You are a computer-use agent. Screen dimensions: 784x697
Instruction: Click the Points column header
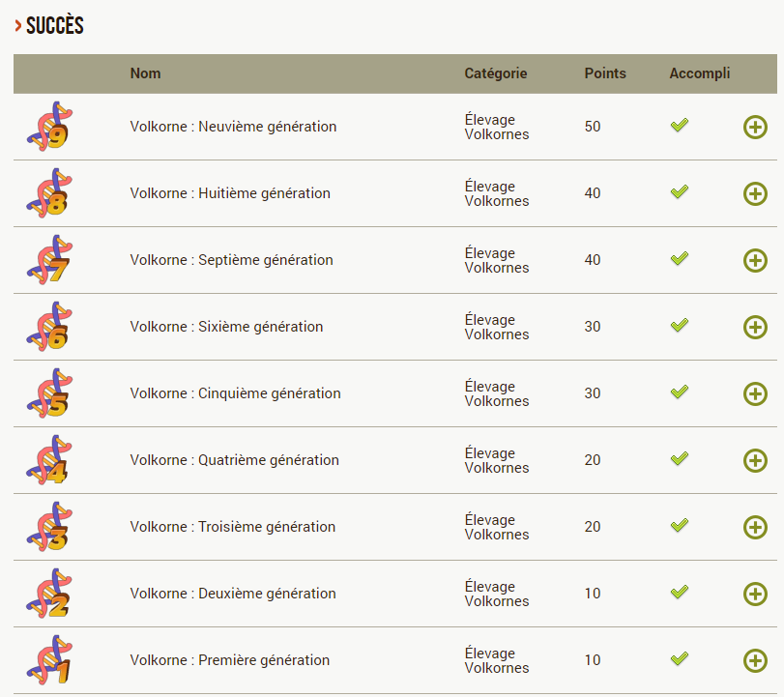point(605,73)
